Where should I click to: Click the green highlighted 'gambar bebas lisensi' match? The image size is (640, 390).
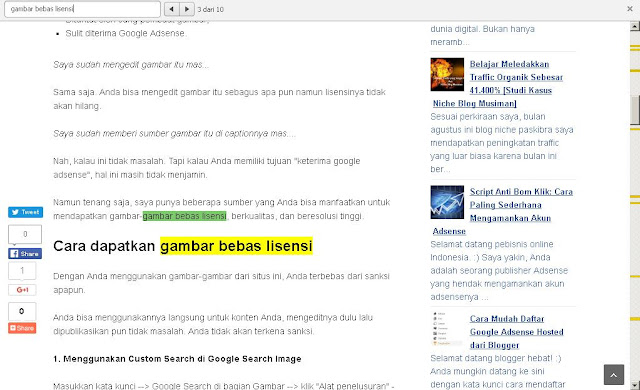(184, 216)
